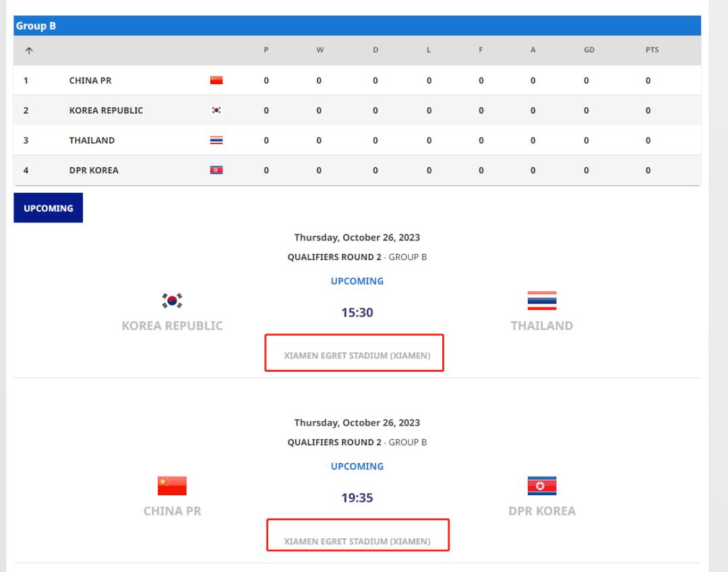Click Korea Republic flag in standings table
Screen dimensions: 728x572
(216, 110)
